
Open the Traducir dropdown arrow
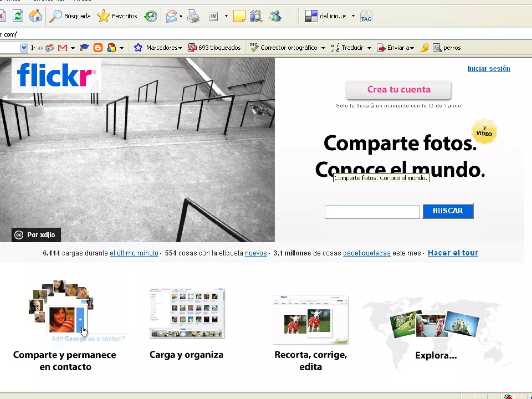click(369, 48)
